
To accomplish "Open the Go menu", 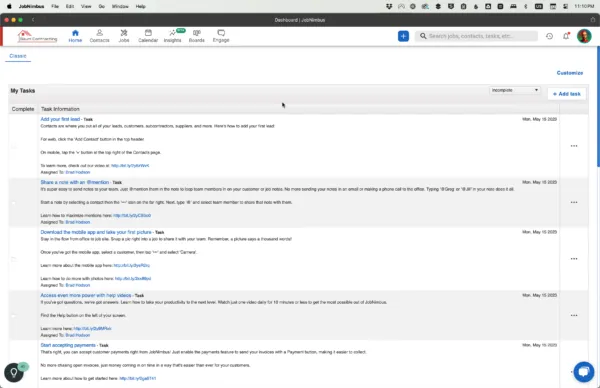I will [101, 6].
